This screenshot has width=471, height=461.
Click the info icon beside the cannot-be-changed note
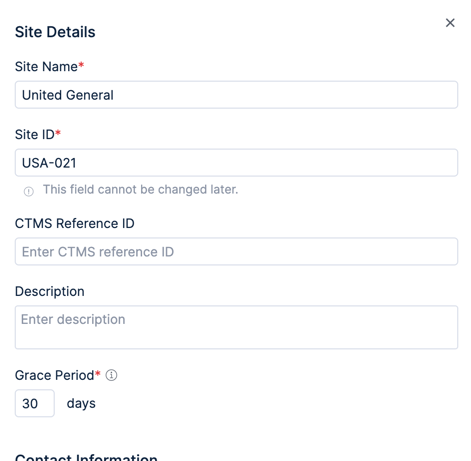click(x=29, y=191)
